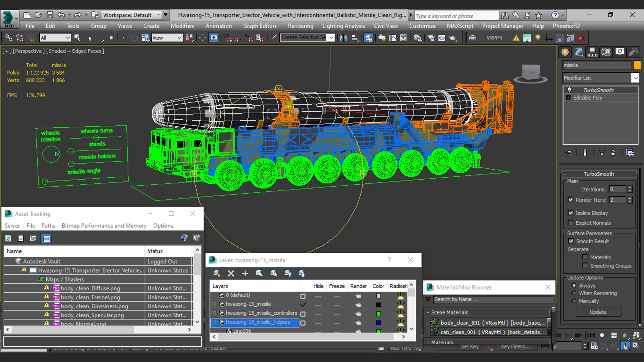Open the Workspace: Default dropdown

[131, 15]
